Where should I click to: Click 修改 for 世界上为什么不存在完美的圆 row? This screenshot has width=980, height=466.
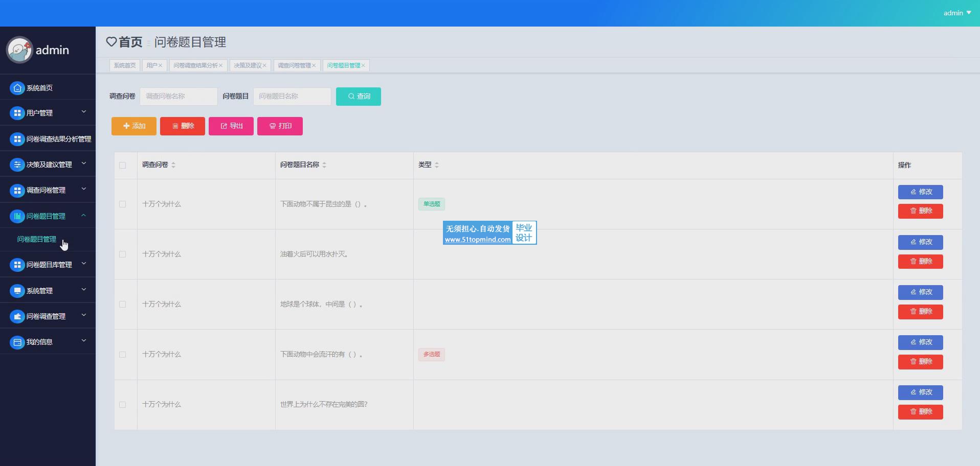920,392
